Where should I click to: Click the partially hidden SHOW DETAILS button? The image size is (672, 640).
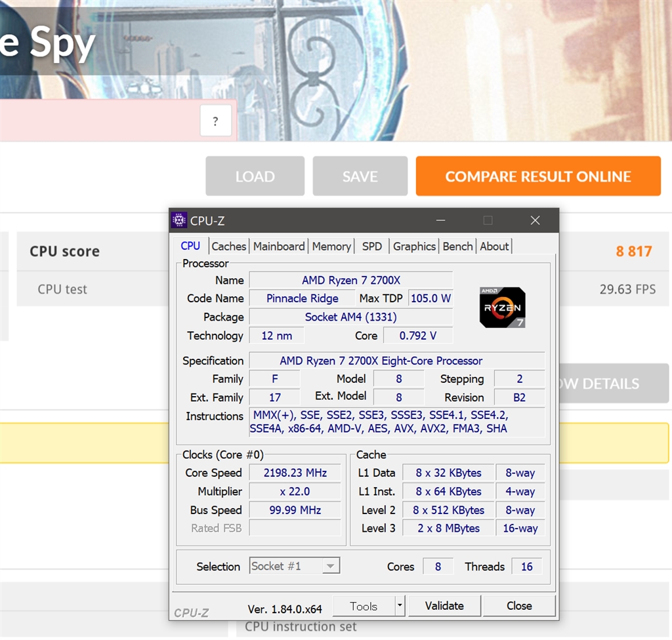pyautogui.click(x=614, y=384)
